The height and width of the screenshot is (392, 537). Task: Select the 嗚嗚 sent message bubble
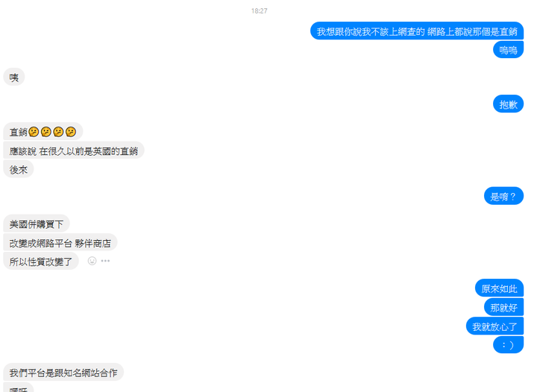pos(508,50)
